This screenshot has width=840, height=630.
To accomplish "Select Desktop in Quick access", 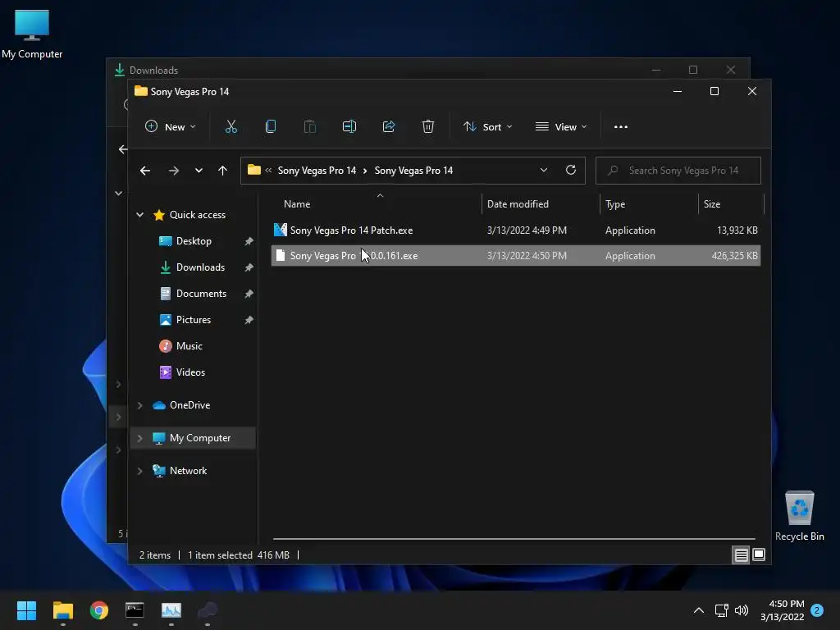I will [194, 241].
